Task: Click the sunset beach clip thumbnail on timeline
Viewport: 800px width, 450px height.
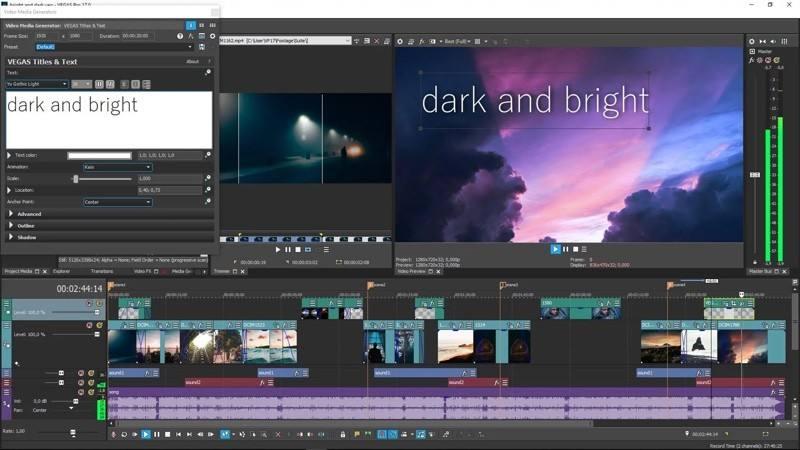Action: (456, 346)
